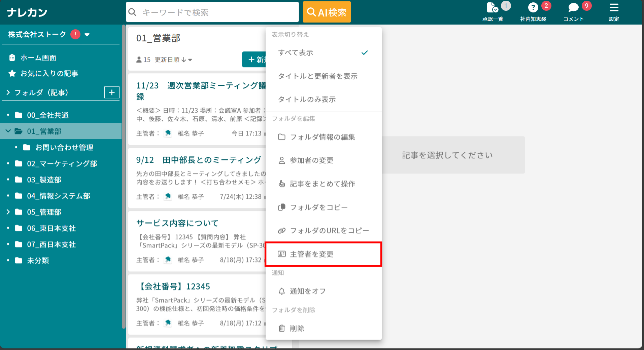Switch to タイトルのみ表示 view
The image size is (644, 350).
(307, 100)
